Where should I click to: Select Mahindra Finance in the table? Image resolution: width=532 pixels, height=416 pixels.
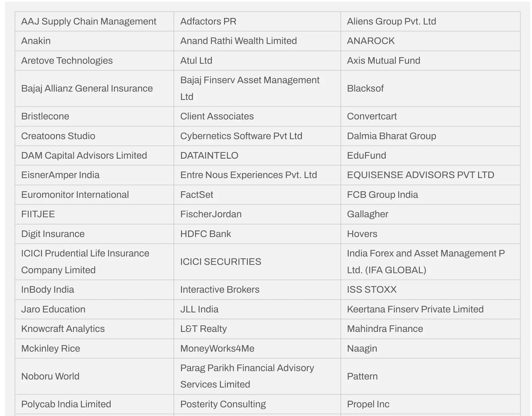(x=385, y=329)
